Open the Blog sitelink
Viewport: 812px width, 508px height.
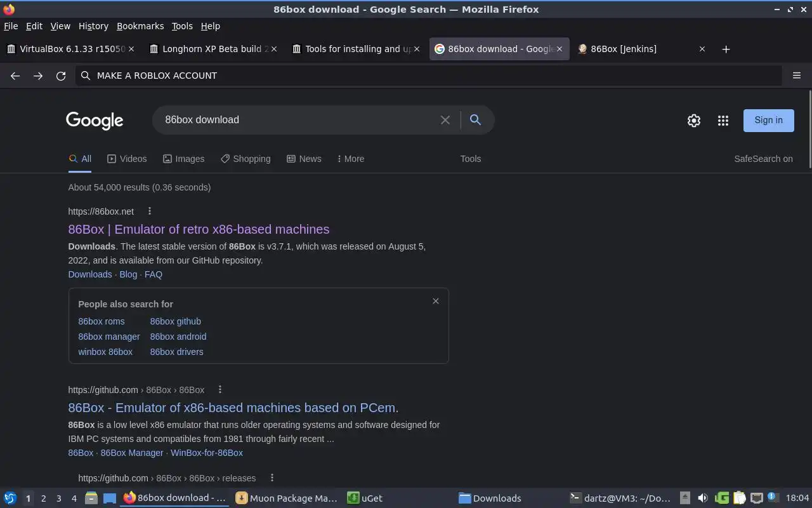[128, 274]
